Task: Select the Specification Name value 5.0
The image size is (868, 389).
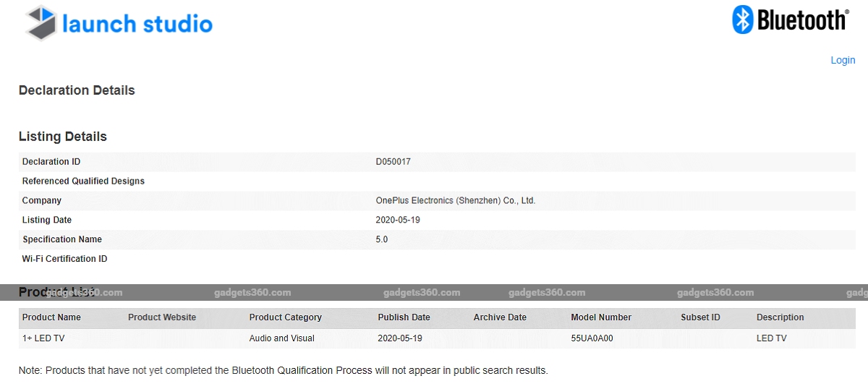Action: tap(382, 239)
